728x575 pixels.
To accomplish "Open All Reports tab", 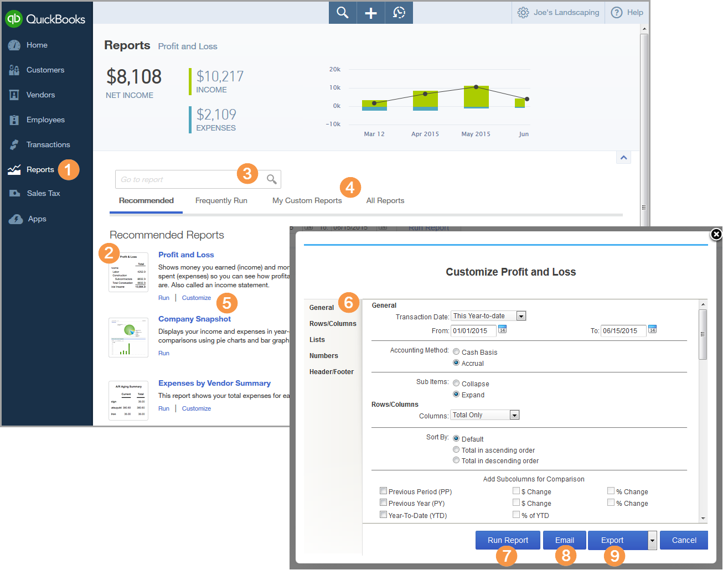I will (385, 201).
